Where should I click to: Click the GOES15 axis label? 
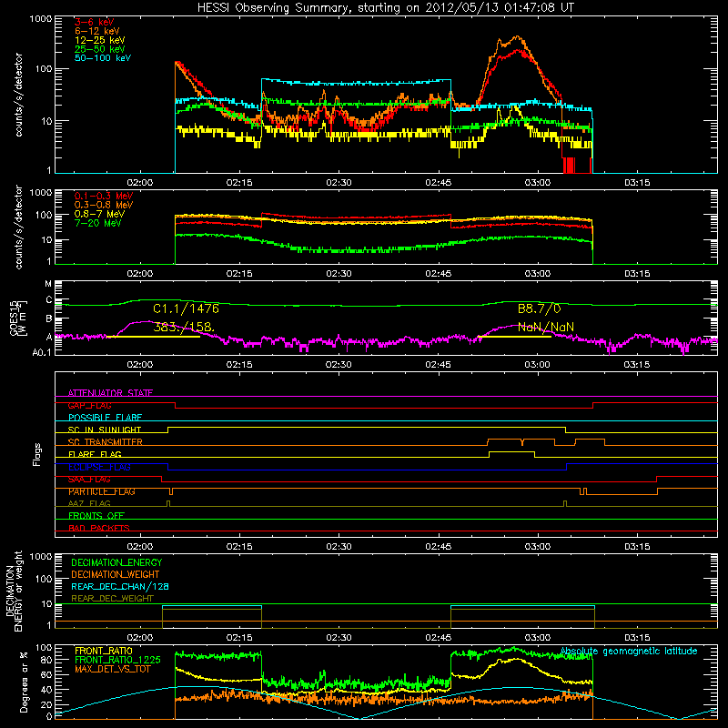(x=18, y=318)
